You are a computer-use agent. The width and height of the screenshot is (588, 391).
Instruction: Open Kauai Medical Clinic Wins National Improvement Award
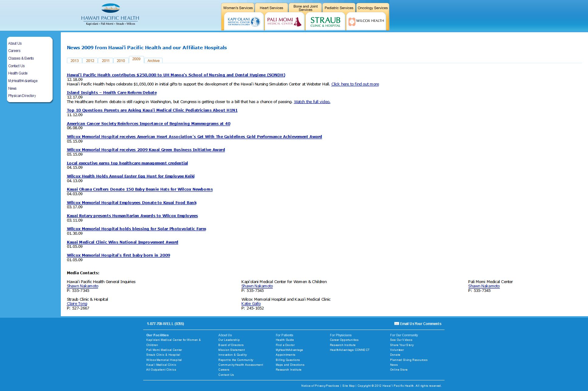point(122,242)
